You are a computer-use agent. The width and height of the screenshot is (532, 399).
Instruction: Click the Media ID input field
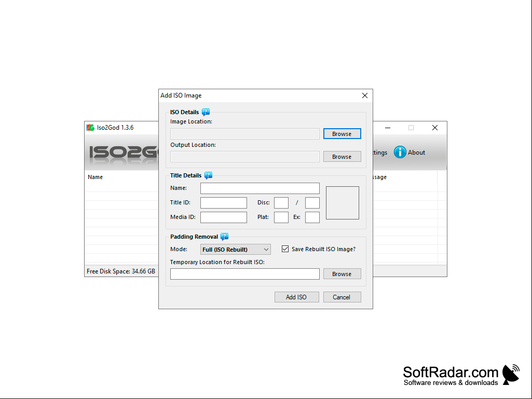(x=224, y=217)
